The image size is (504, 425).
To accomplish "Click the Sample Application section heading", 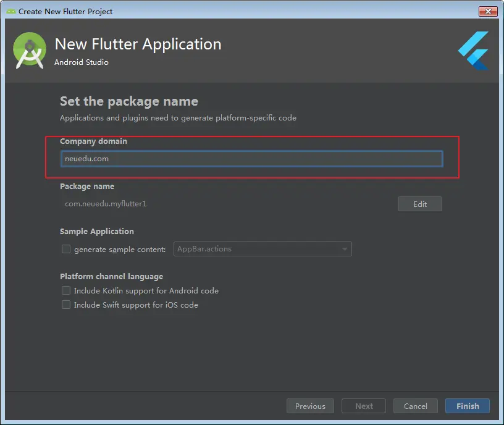I will (96, 231).
